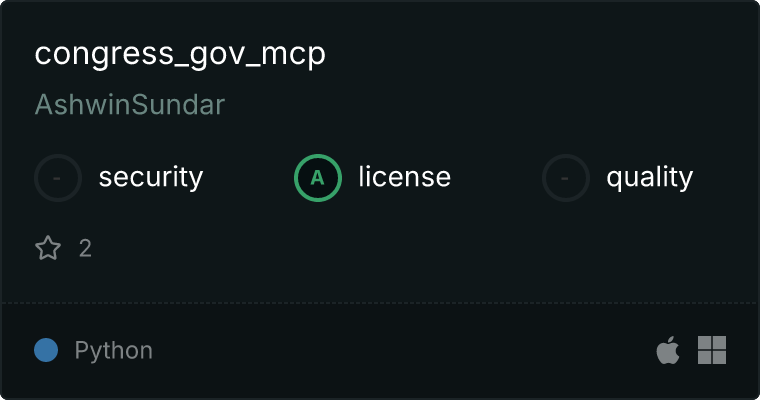Click the star count number 2

pyautogui.click(x=85, y=248)
